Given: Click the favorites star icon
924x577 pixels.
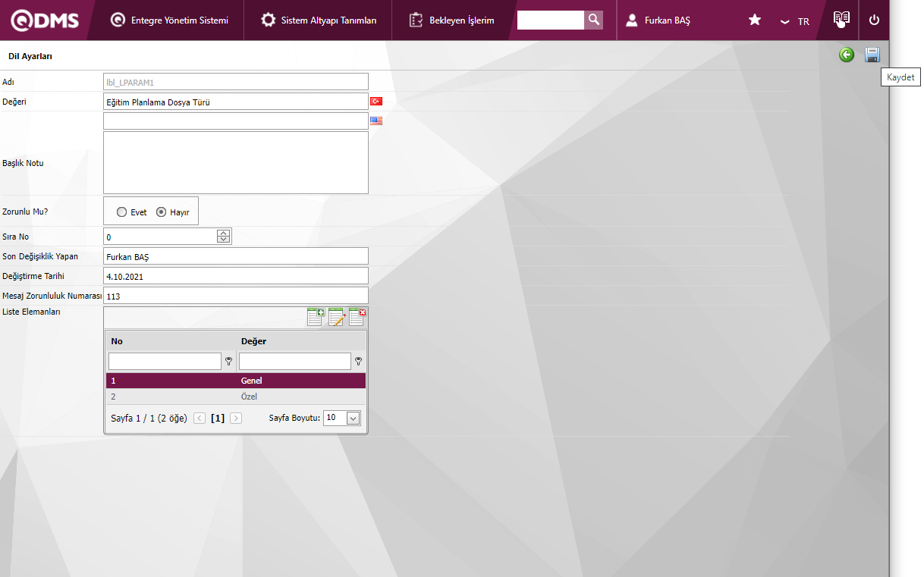Looking at the screenshot, I should (x=755, y=20).
